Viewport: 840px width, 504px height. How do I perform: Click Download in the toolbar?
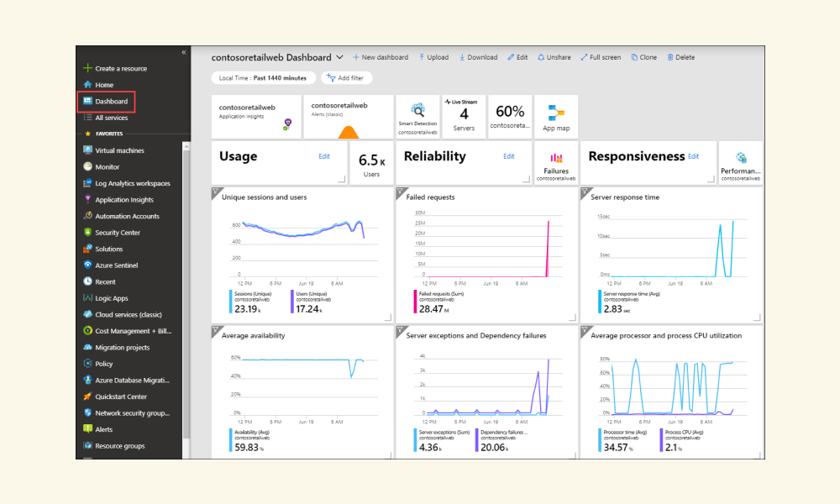point(479,57)
